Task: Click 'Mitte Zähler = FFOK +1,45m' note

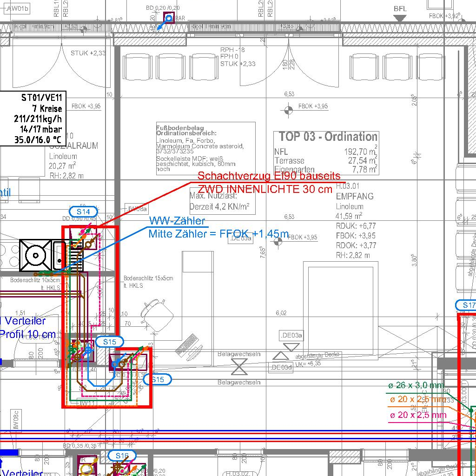Action: coord(218,234)
